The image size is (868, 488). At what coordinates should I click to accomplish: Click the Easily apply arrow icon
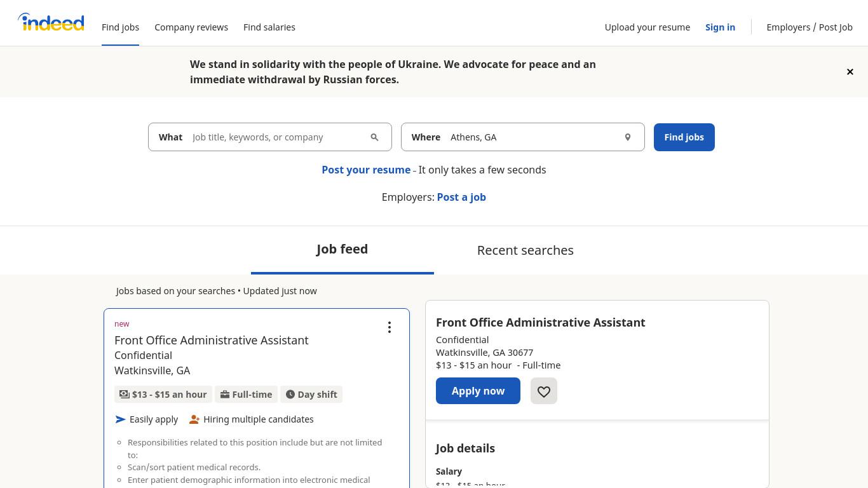tap(121, 419)
